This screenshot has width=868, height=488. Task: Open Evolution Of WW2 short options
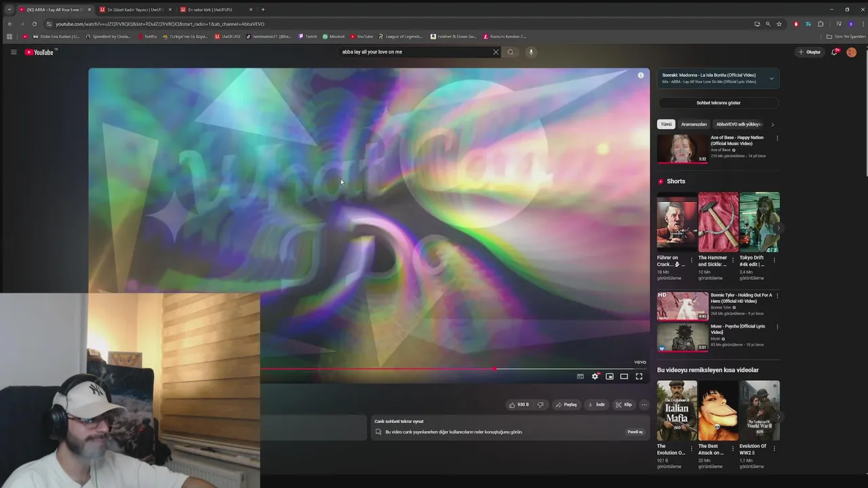(x=774, y=449)
